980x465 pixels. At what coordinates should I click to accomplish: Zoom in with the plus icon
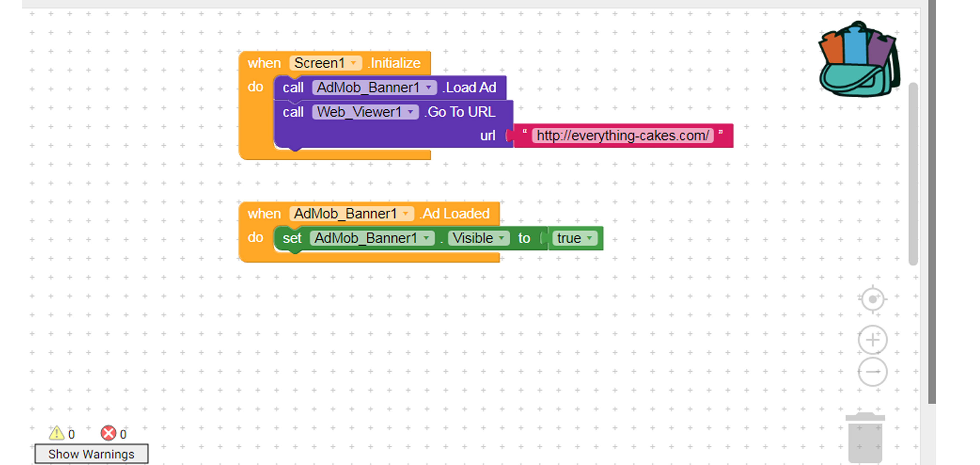point(872,339)
